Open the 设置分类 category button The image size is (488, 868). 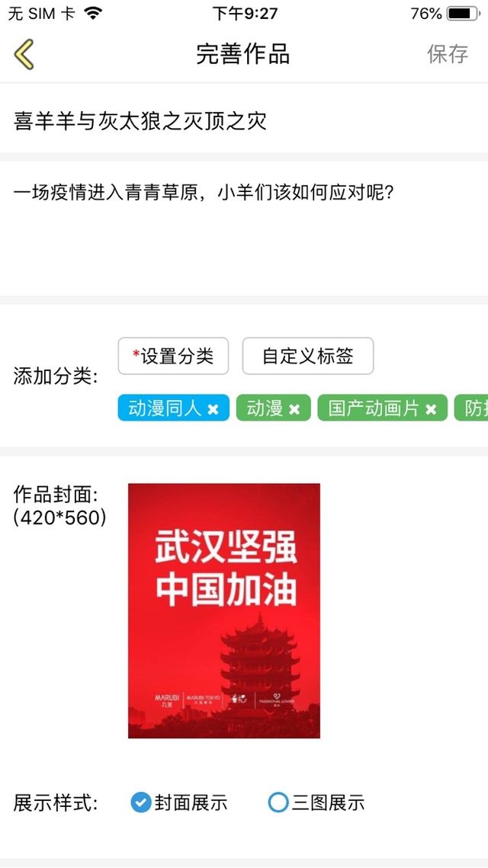173,356
